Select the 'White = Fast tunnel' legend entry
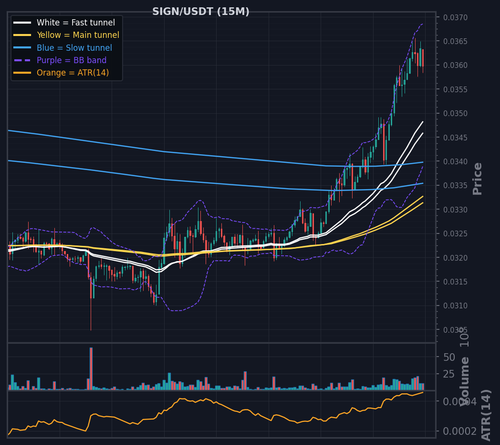500x445 pixels. (x=64, y=23)
